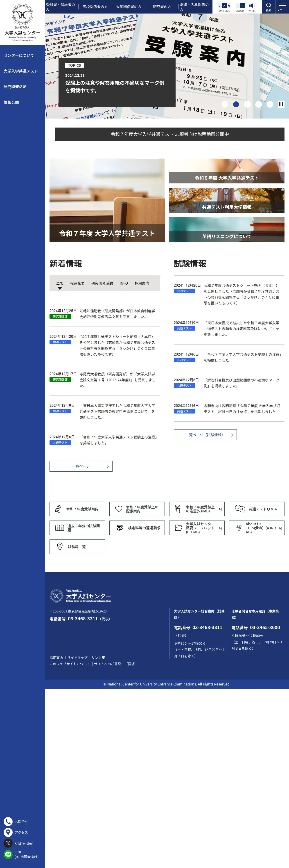The width and height of the screenshot is (289, 868).
Task: Click map pin icon for 試験場一覧
Action: [x=60, y=546]
